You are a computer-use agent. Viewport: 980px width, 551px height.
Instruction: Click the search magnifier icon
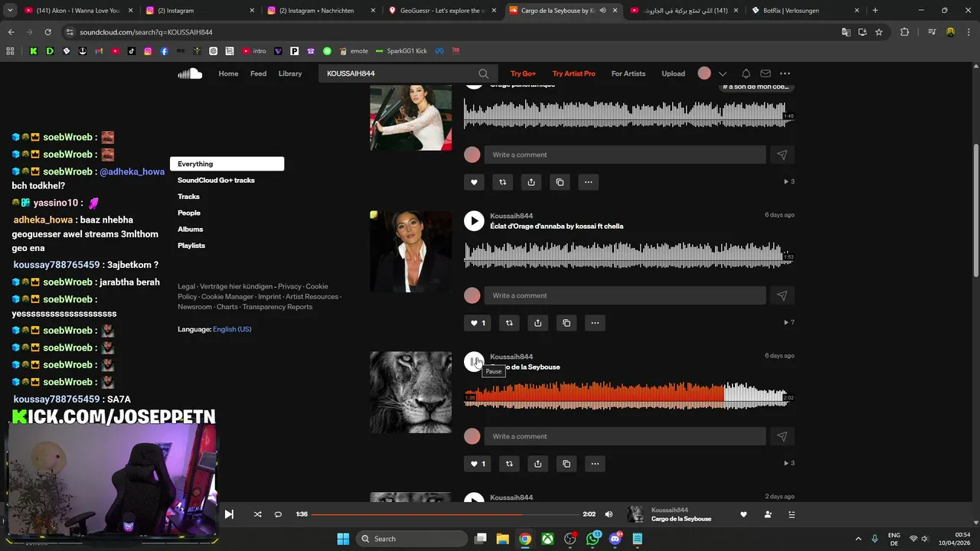(483, 73)
